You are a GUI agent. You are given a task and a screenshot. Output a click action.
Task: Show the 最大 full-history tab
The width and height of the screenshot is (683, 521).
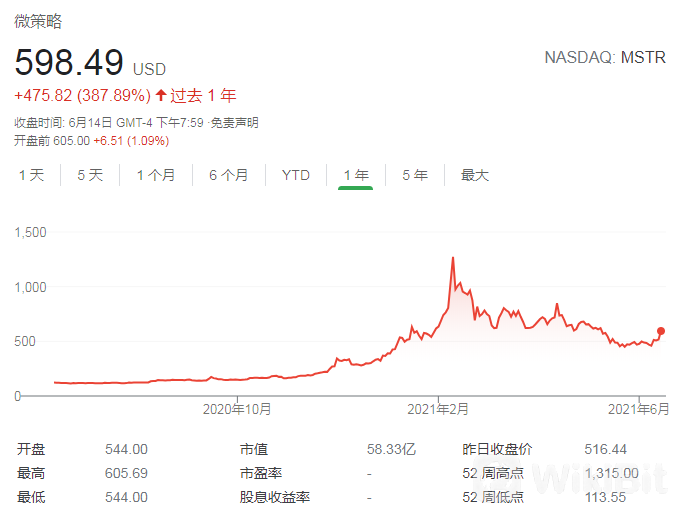click(475, 175)
